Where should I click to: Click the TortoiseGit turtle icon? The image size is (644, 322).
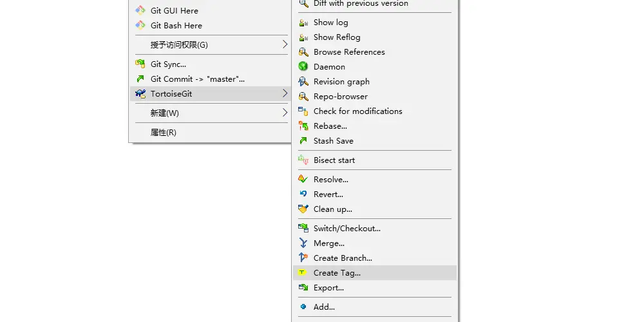(x=140, y=93)
